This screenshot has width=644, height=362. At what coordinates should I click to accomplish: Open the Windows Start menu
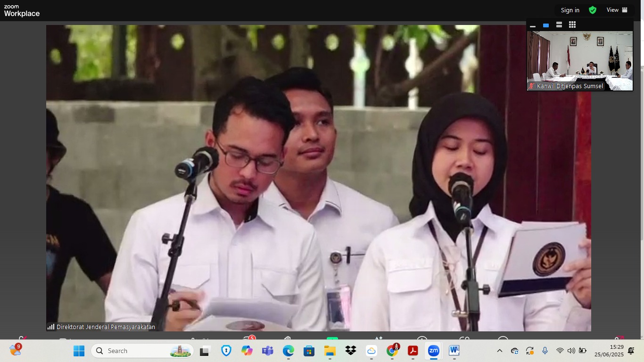point(79,351)
